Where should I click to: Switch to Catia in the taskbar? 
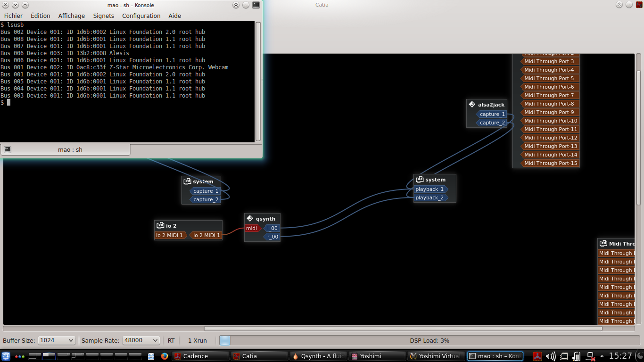pyautogui.click(x=259, y=356)
